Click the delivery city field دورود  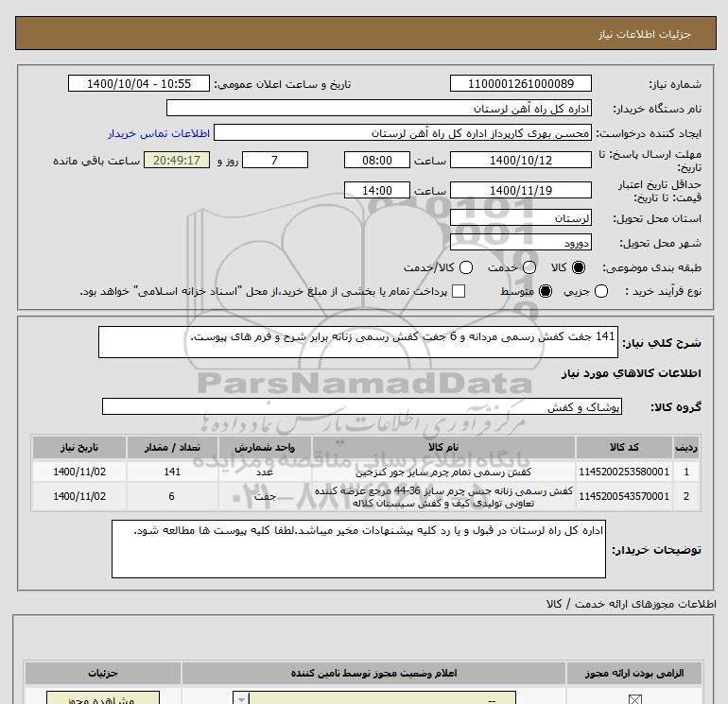tap(520, 242)
